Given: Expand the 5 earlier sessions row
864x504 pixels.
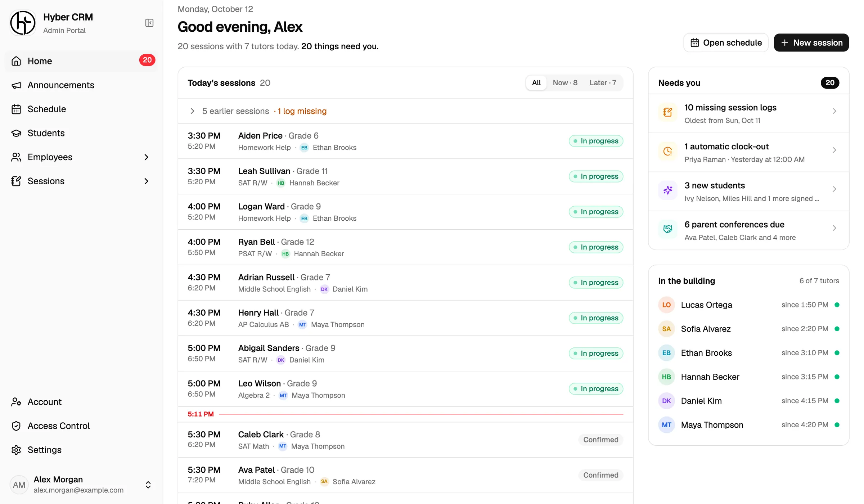Looking at the screenshot, I should 405,111.
